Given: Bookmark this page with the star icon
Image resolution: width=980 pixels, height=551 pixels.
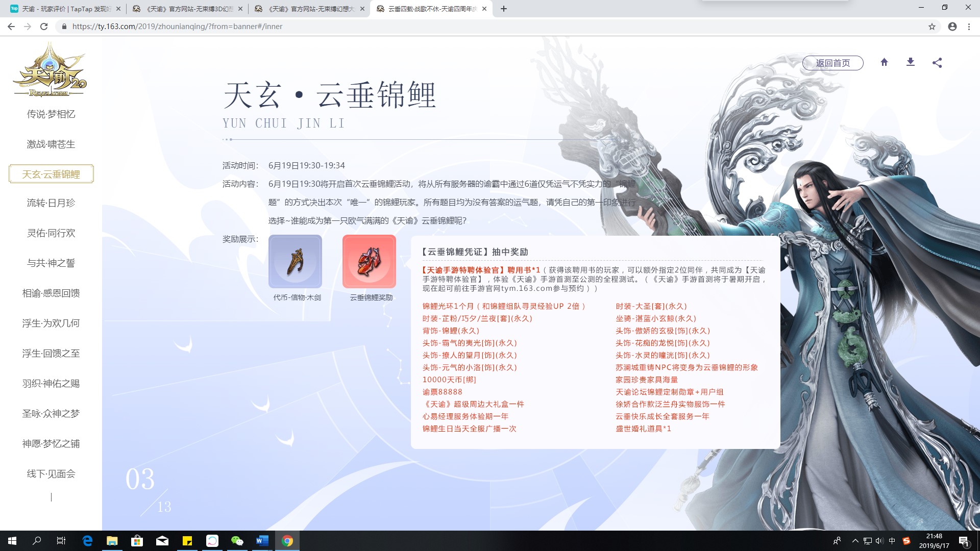Looking at the screenshot, I should coord(932,27).
